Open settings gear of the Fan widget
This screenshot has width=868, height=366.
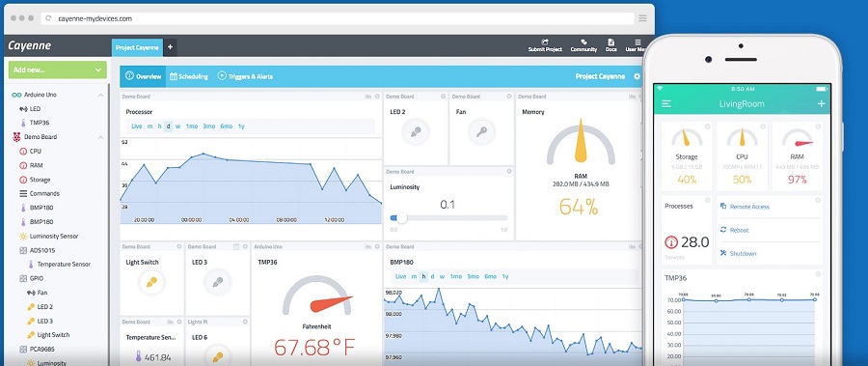click(508, 97)
